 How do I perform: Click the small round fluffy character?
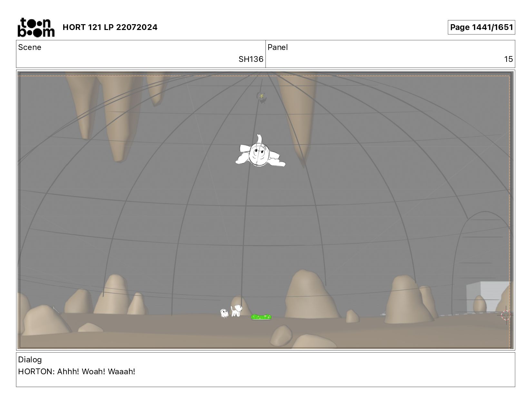[x=224, y=313]
